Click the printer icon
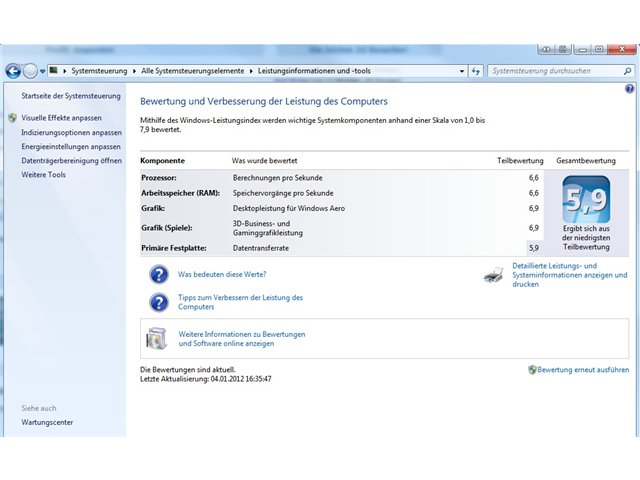 (493, 276)
